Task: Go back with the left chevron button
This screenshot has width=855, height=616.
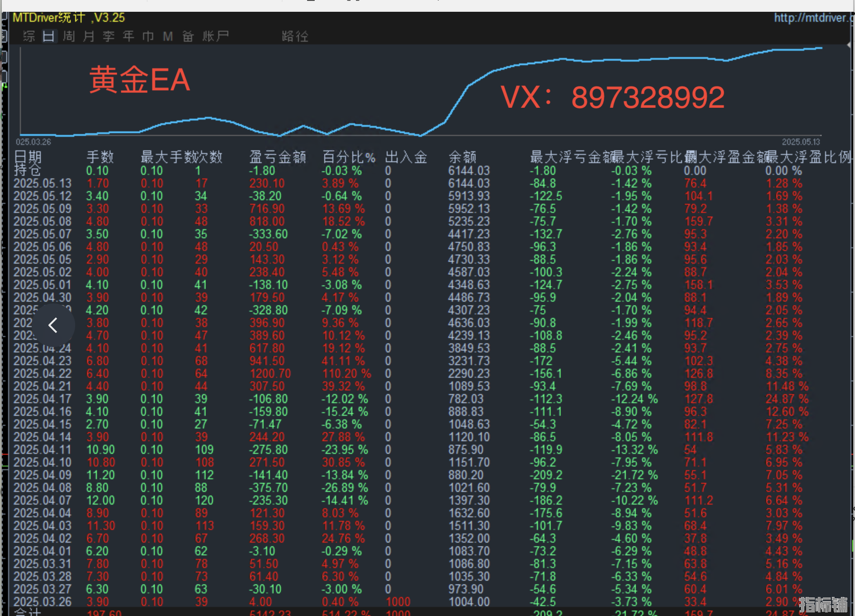Action: point(53,325)
